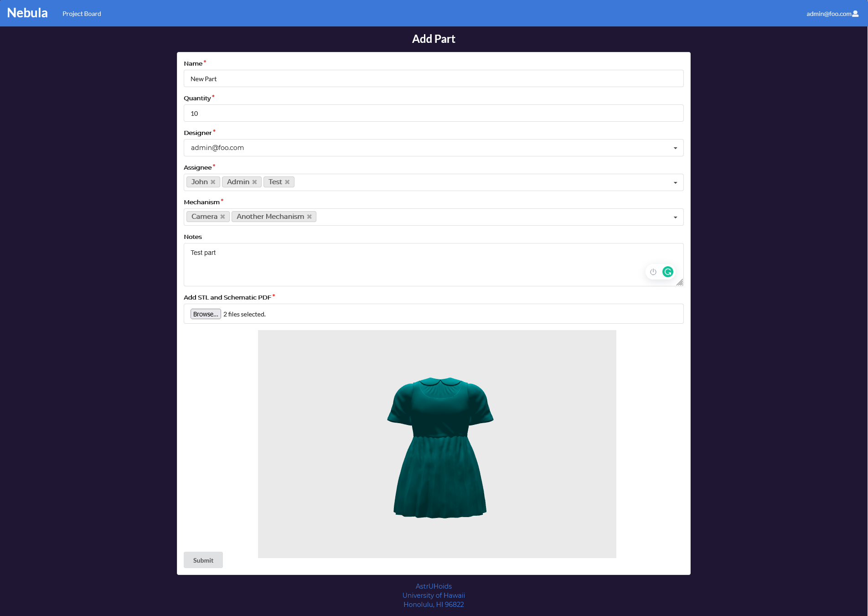This screenshot has width=868, height=616.
Task: Go to Project Board
Action: point(82,14)
